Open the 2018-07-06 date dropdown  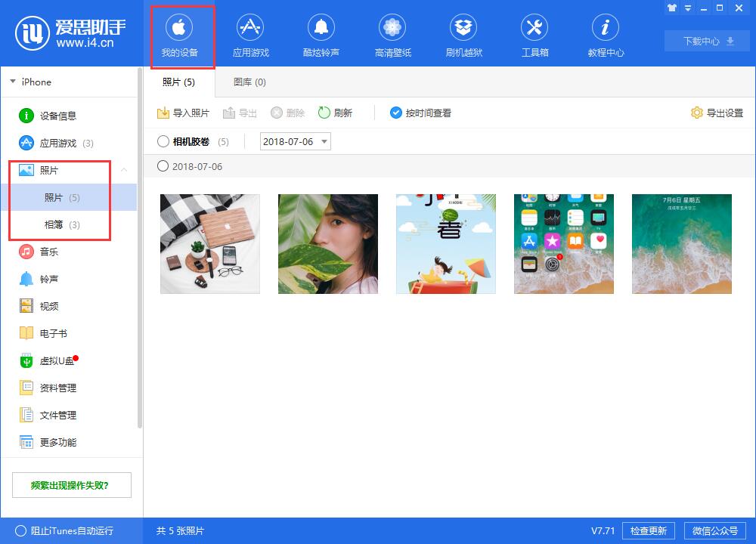[x=324, y=141]
